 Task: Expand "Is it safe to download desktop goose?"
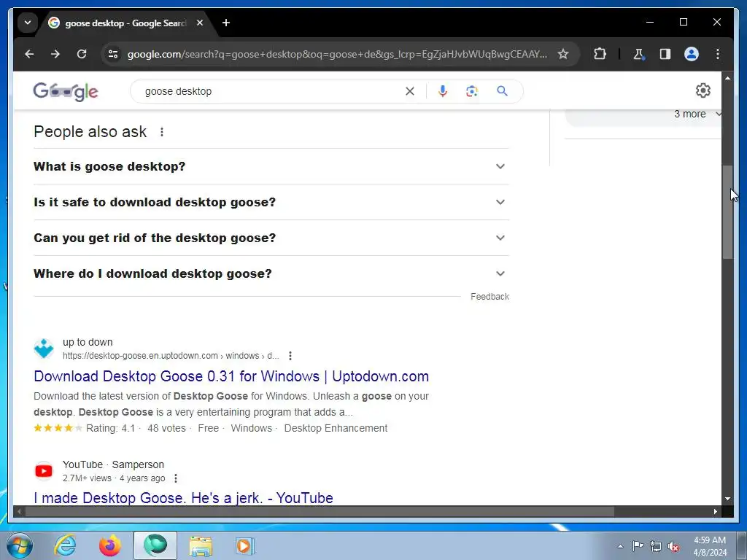(x=271, y=202)
